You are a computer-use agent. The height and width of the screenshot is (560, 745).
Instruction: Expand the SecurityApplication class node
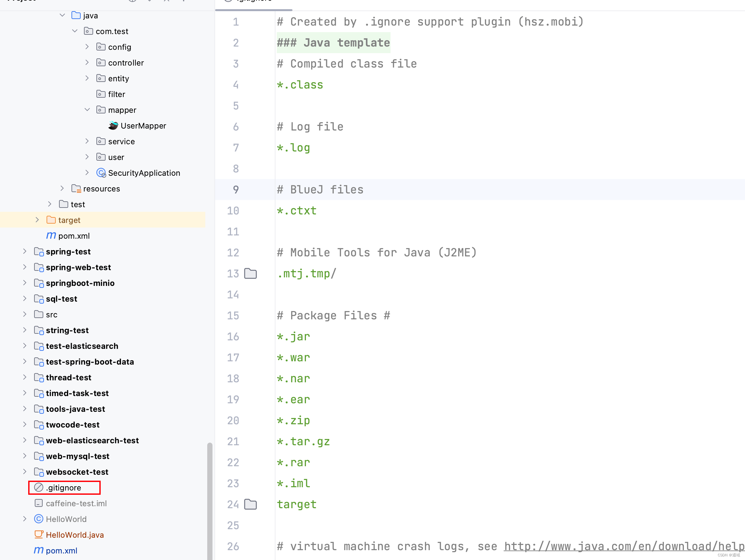tap(87, 173)
